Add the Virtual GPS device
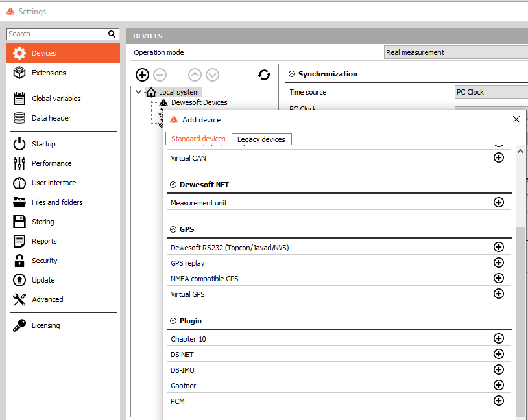Image resolution: width=528 pixels, height=420 pixels. point(499,294)
